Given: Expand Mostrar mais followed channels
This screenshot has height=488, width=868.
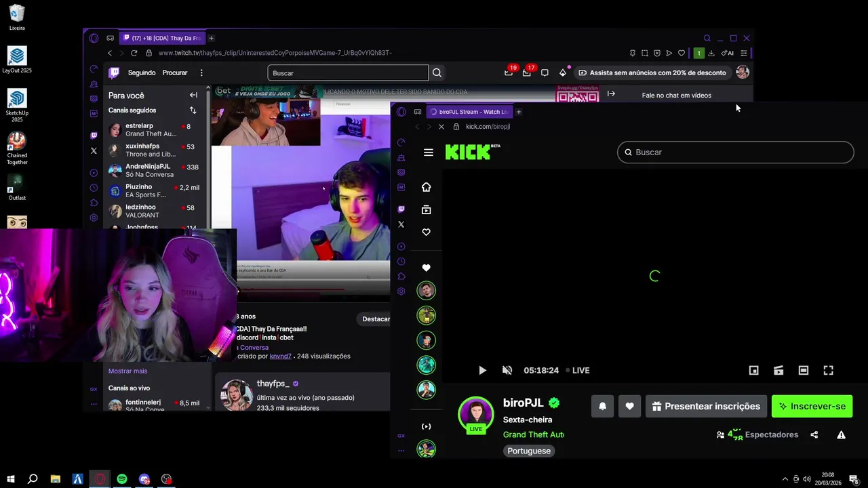Looking at the screenshot, I should click(127, 371).
